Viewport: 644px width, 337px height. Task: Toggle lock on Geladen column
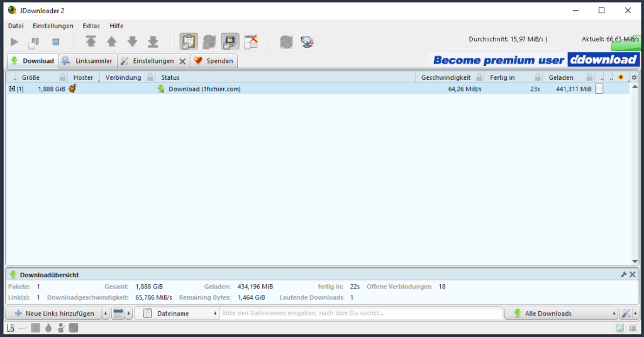[x=589, y=77]
